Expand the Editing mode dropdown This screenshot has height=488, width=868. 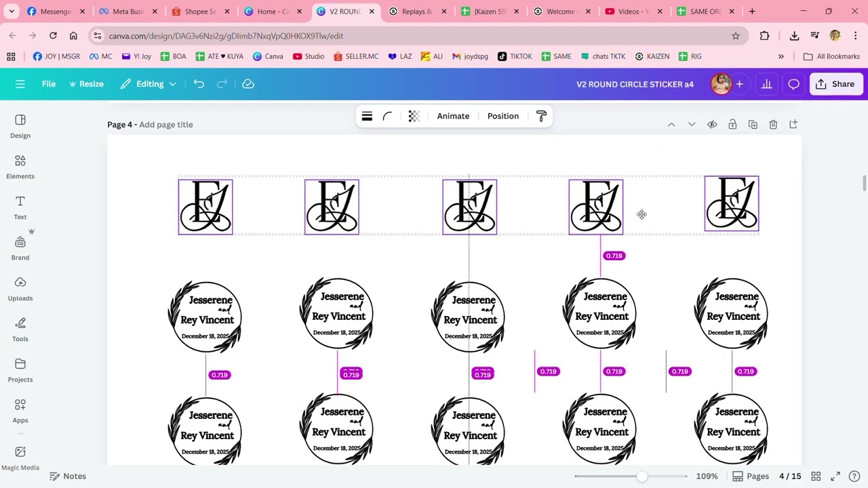[x=149, y=84]
